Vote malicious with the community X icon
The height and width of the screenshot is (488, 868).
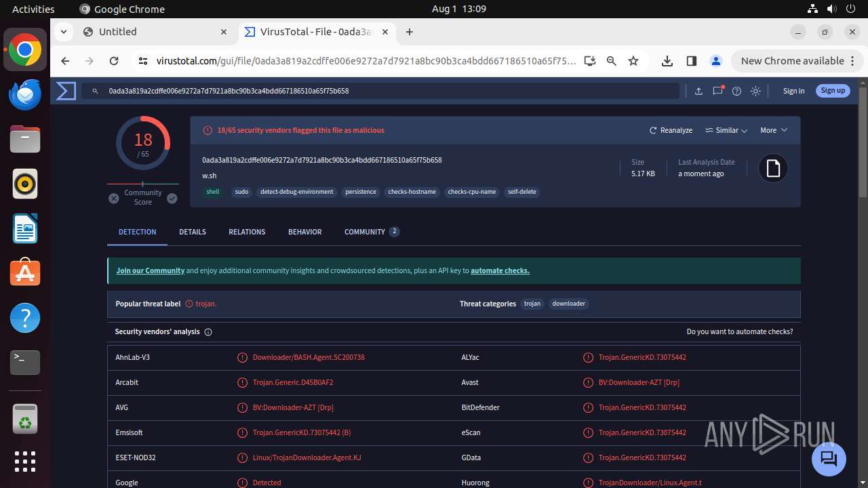[114, 199]
